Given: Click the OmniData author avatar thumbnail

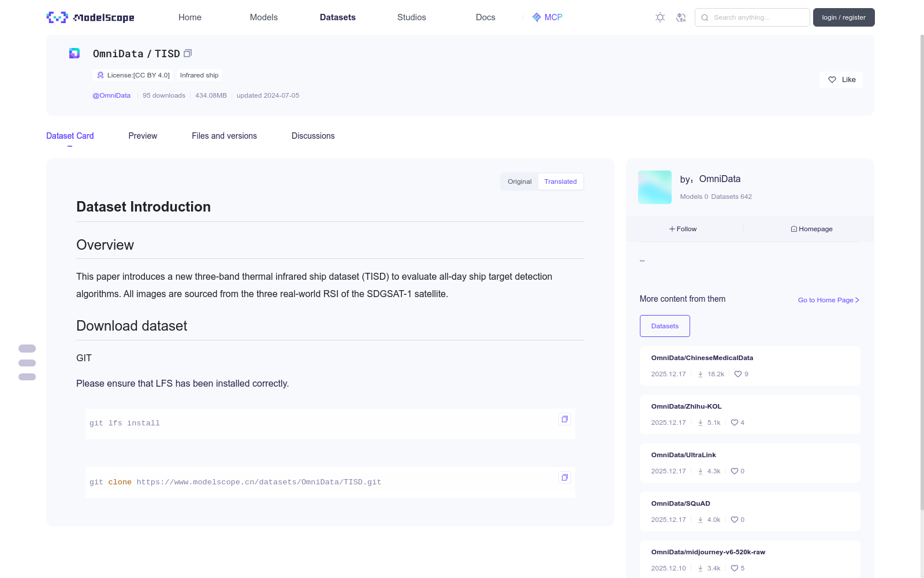Looking at the screenshot, I should tap(655, 187).
